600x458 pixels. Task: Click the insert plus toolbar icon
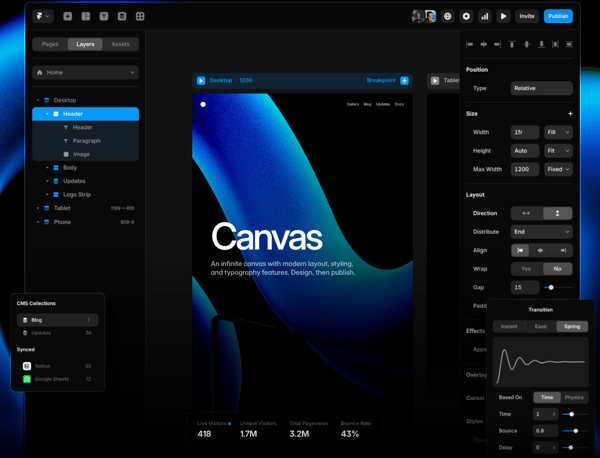pos(68,16)
